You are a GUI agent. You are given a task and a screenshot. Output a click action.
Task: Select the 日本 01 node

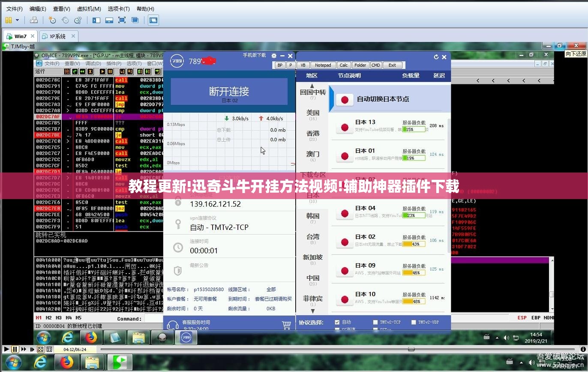tap(388, 155)
